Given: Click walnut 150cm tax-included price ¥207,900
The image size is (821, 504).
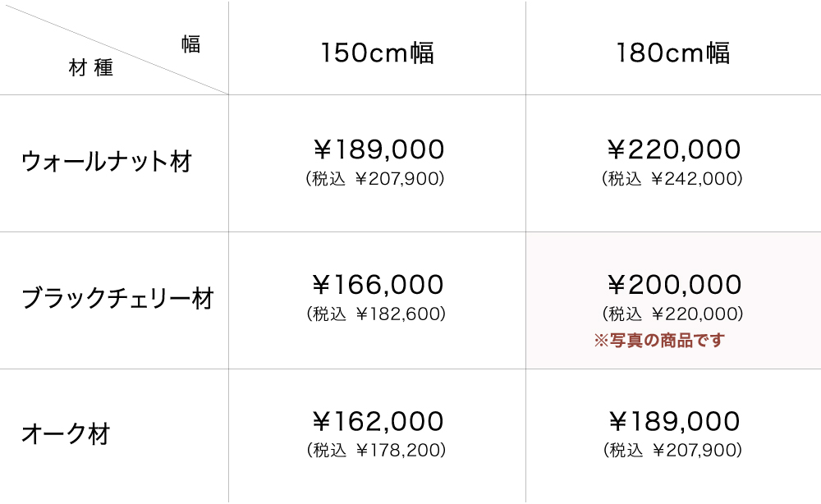Looking at the screenshot, I should pyautogui.click(x=375, y=178).
